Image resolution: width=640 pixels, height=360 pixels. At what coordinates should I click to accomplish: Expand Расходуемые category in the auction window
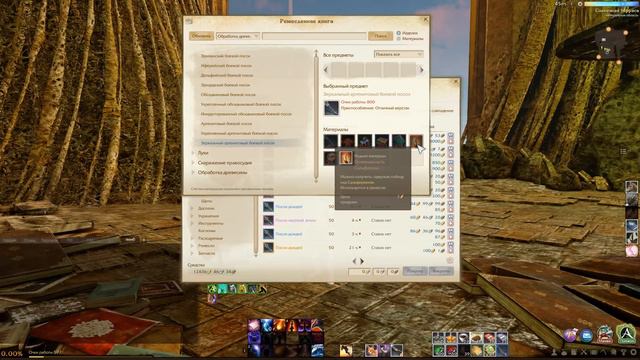coord(193,238)
